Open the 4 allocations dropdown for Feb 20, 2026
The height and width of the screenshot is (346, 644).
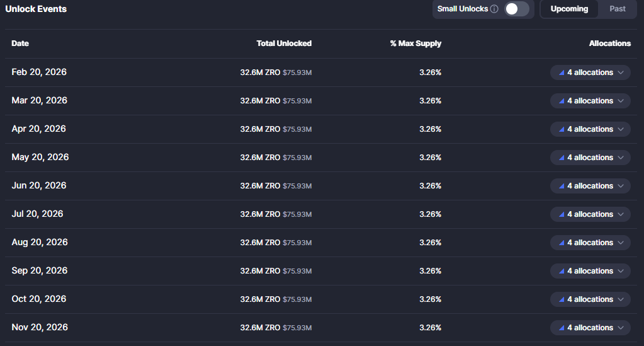(x=590, y=72)
